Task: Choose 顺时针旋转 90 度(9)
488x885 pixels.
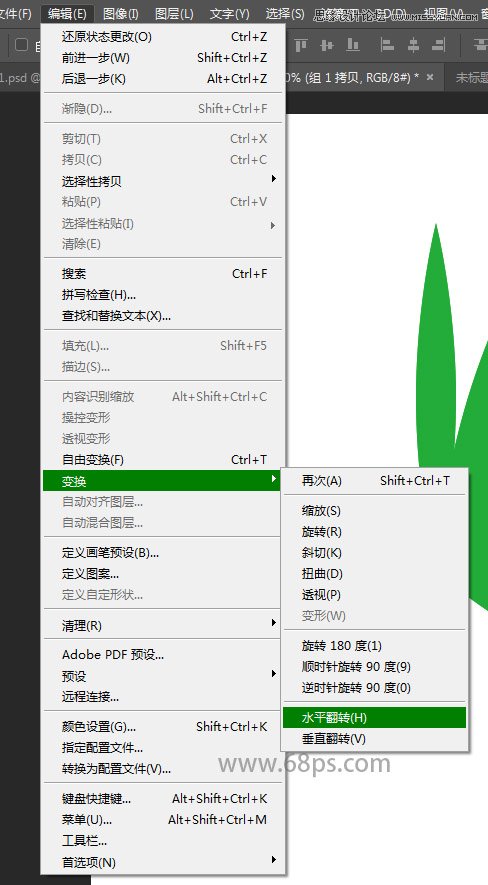Action: click(375, 667)
